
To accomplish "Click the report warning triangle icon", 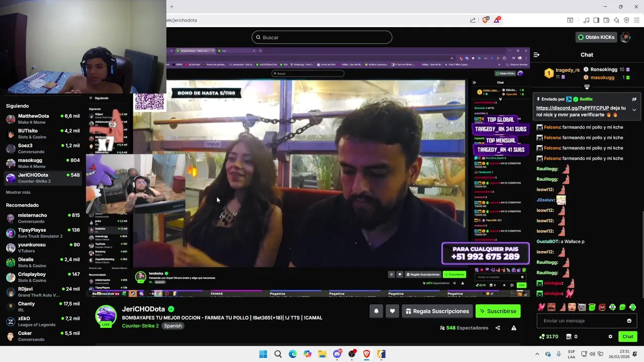I will (x=514, y=328).
